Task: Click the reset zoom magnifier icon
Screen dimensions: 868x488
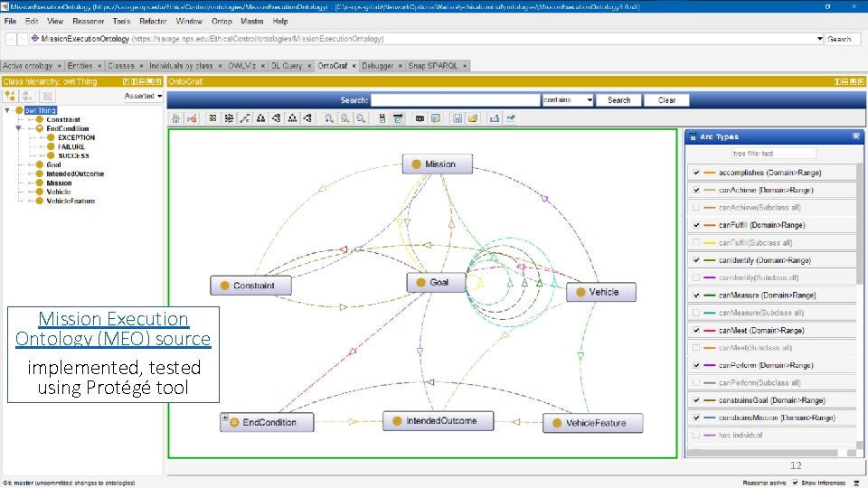Action: 361,118
